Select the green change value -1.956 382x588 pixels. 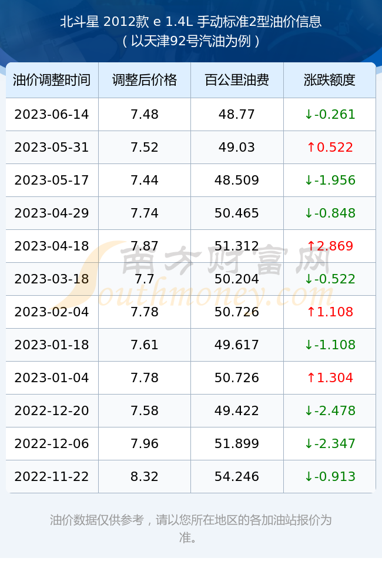tap(330, 180)
